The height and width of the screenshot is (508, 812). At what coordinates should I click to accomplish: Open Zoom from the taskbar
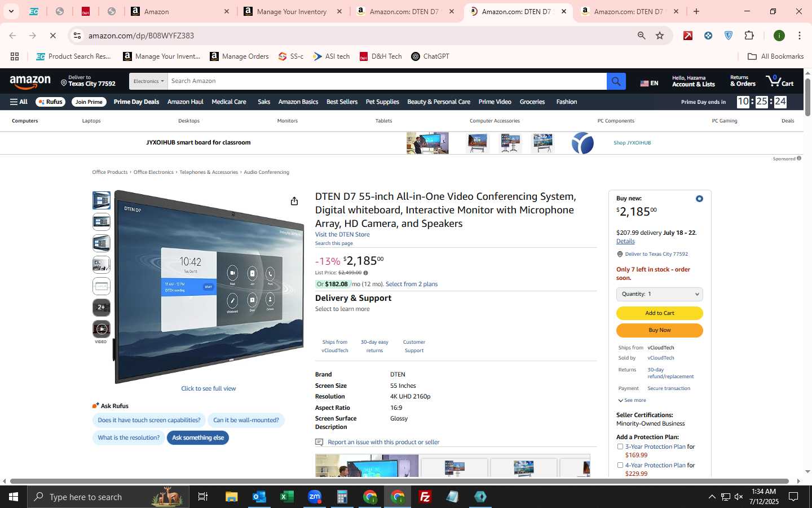tap(315, 497)
